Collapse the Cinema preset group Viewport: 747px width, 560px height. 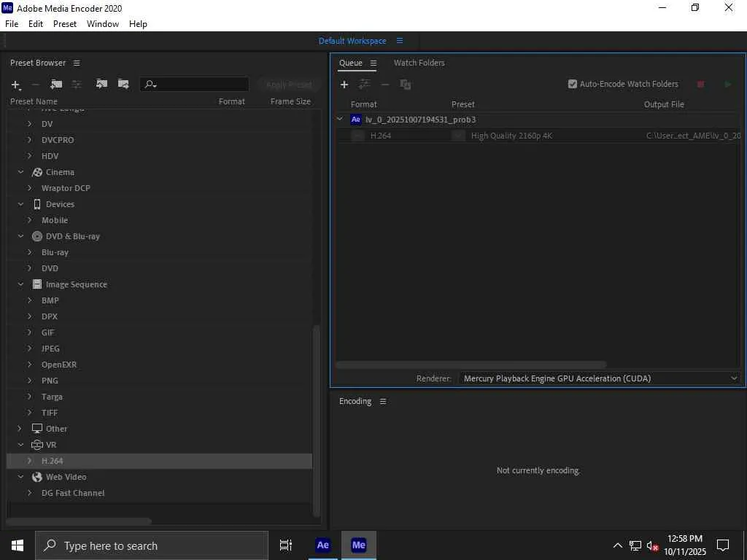click(20, 172)
